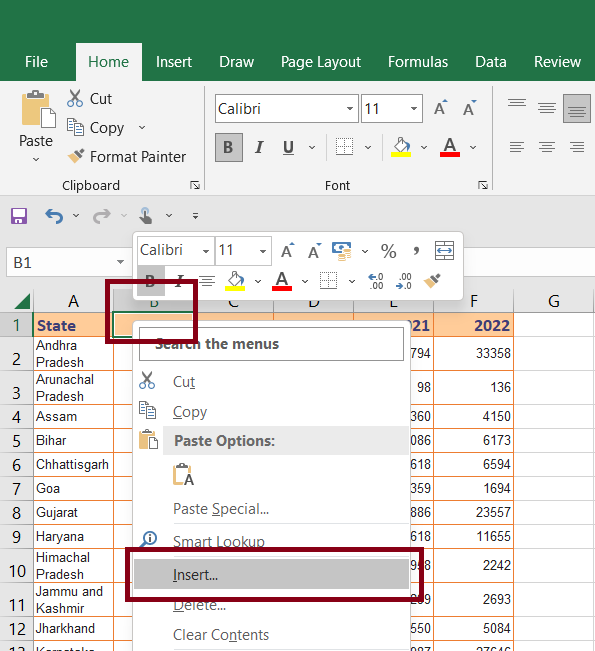Click Merge and Center icon in mini toolbar
The width and height of the screenshot is (595, 651).
point(444,250)
